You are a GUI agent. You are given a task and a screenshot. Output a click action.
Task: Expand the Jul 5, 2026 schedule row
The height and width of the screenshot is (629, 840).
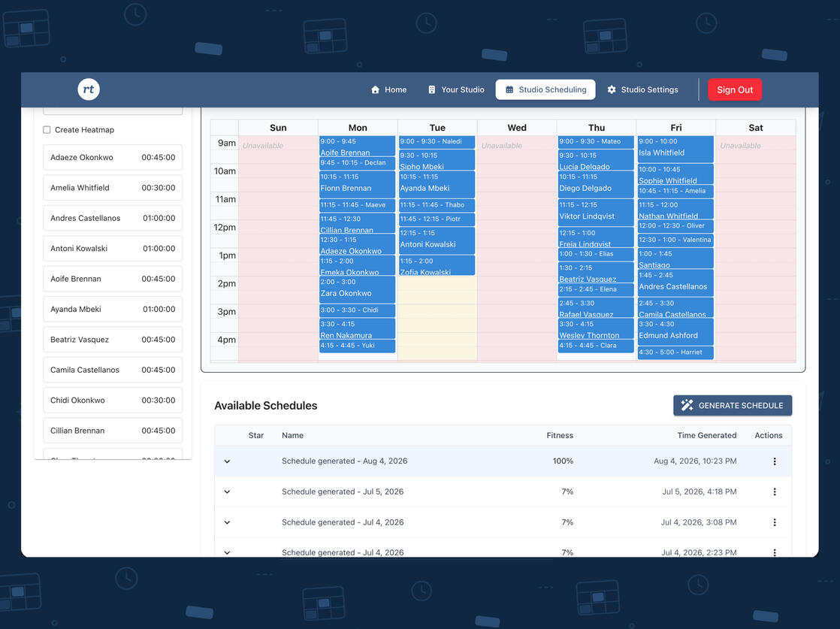coord(227,491)
